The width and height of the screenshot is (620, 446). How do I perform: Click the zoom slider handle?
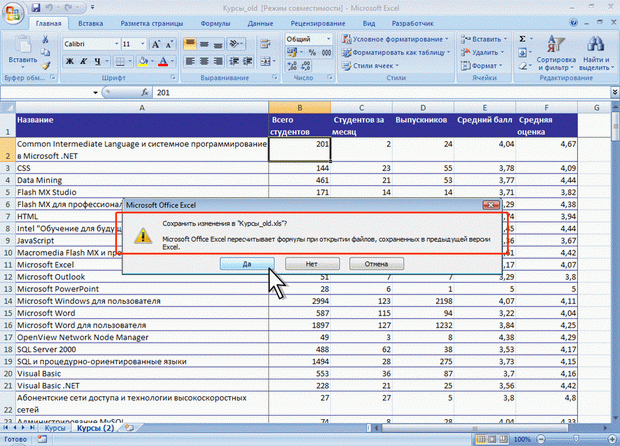576,439
